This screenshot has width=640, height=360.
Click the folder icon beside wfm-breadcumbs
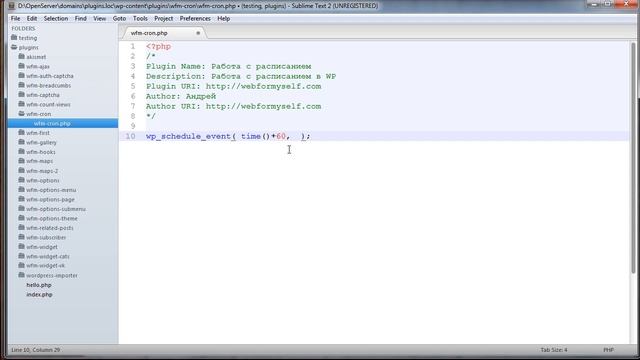[22, 85]
